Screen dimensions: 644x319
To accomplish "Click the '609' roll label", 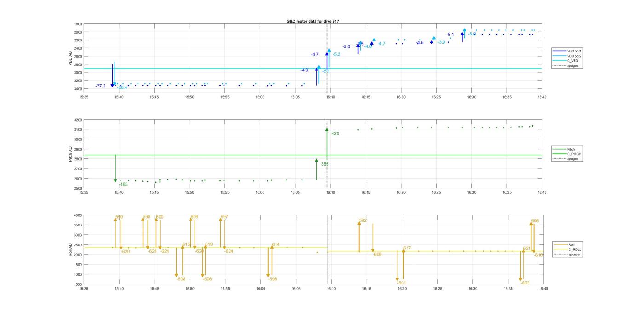I will 195,217.
